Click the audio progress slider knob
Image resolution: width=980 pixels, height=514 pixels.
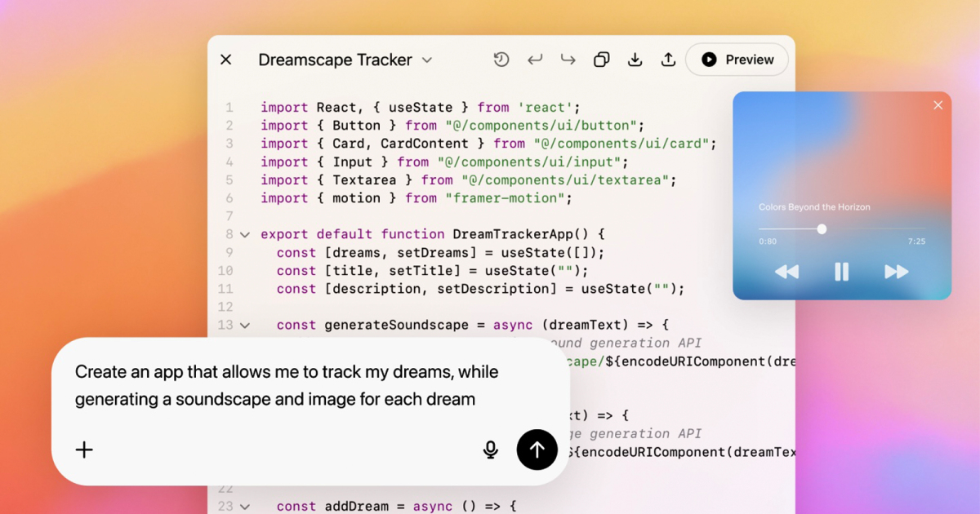pyautogui.click(x=822, y=229)
